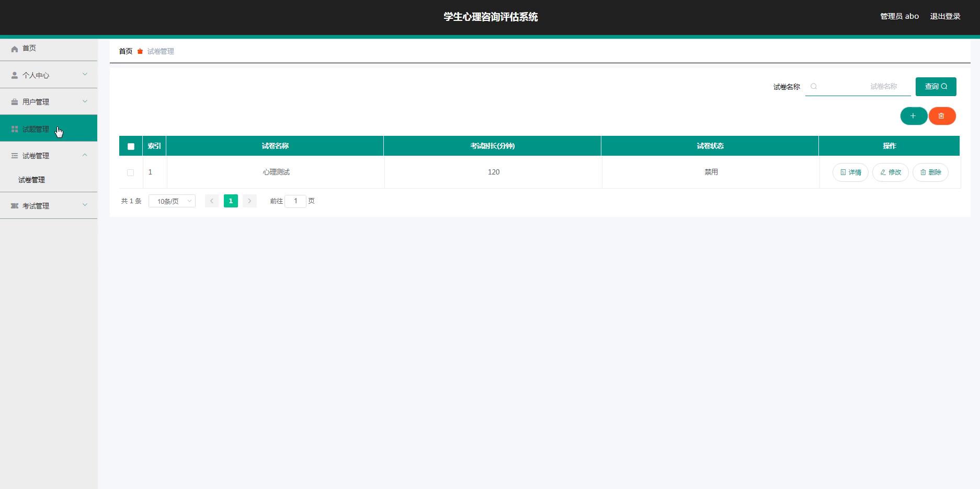This screenshot has height=489, width=980.
Task: Expand the 个人中心 menu chevron
Action: click(x=85, y=75)
